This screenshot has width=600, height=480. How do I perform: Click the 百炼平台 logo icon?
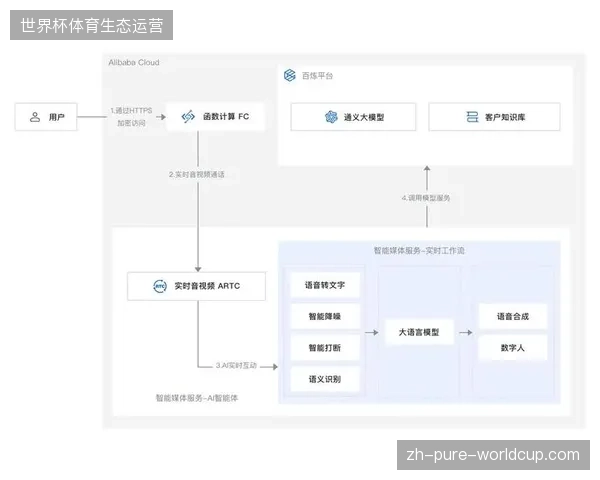click(x=290, y=75)
